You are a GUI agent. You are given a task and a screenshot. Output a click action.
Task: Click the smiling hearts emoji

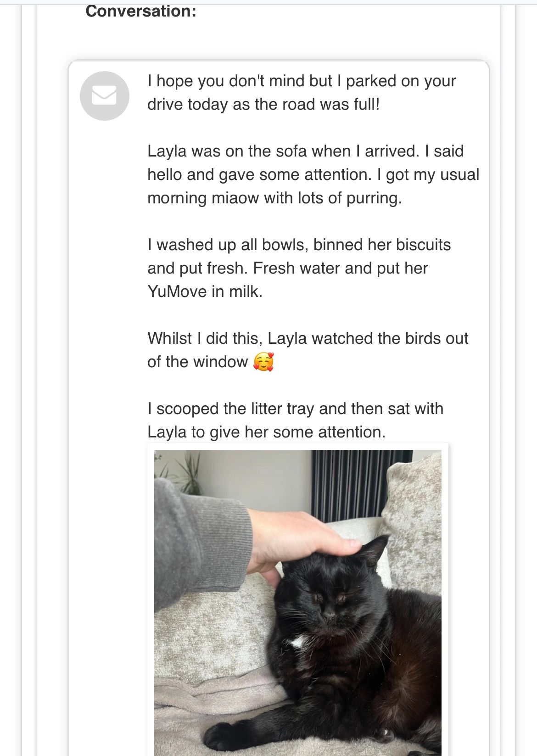[264, 362]
